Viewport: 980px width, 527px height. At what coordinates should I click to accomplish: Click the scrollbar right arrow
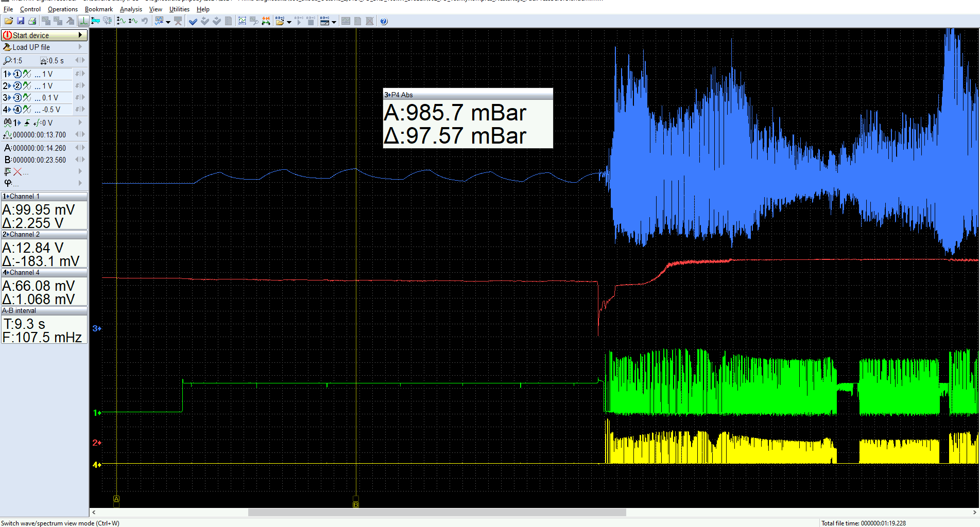tap(975, 513)
